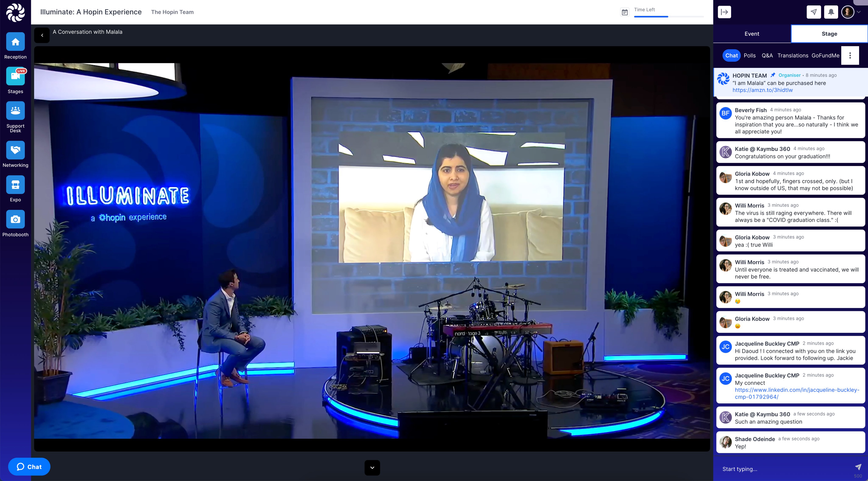The height and width of the screenshot is (481, 868).
Task: Select the Chat tab
Action: click(x=732, y=56)
